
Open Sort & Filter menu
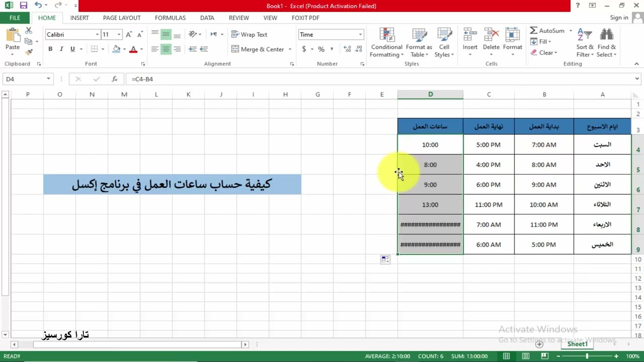point(585,43)
